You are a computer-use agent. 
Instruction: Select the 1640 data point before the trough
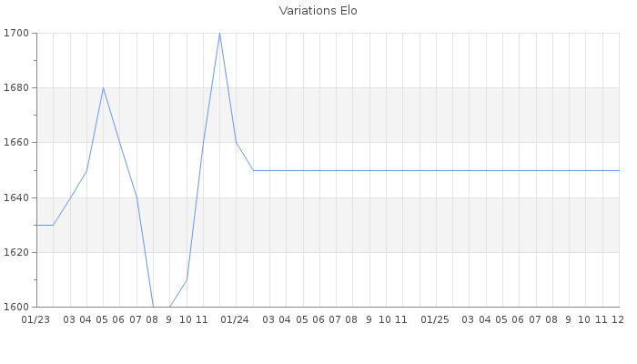[136, 197]
